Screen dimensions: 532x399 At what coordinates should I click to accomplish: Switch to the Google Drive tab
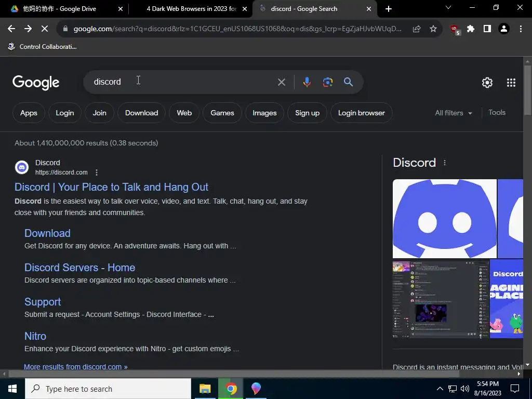pos(59,9)
